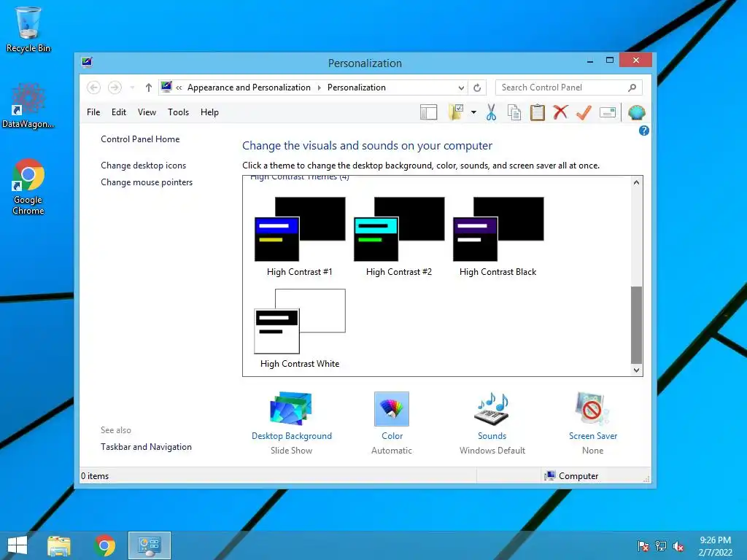Image resolution: width=747 pixels, height=560 pixels.
Task: Launch Chrome from the taskbar
Action: click(x=104, y=545)
